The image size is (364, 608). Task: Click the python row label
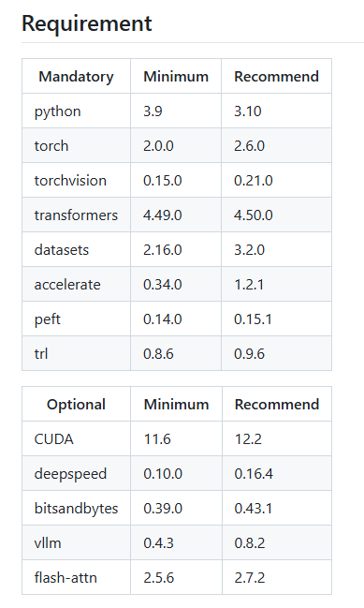pyautogui.click(x=58, y=111)
